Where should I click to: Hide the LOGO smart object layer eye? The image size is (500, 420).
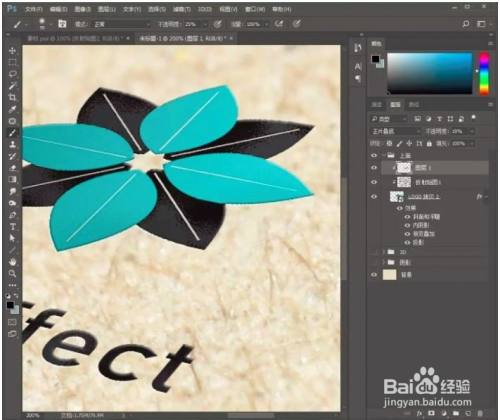tap(374, 196)
